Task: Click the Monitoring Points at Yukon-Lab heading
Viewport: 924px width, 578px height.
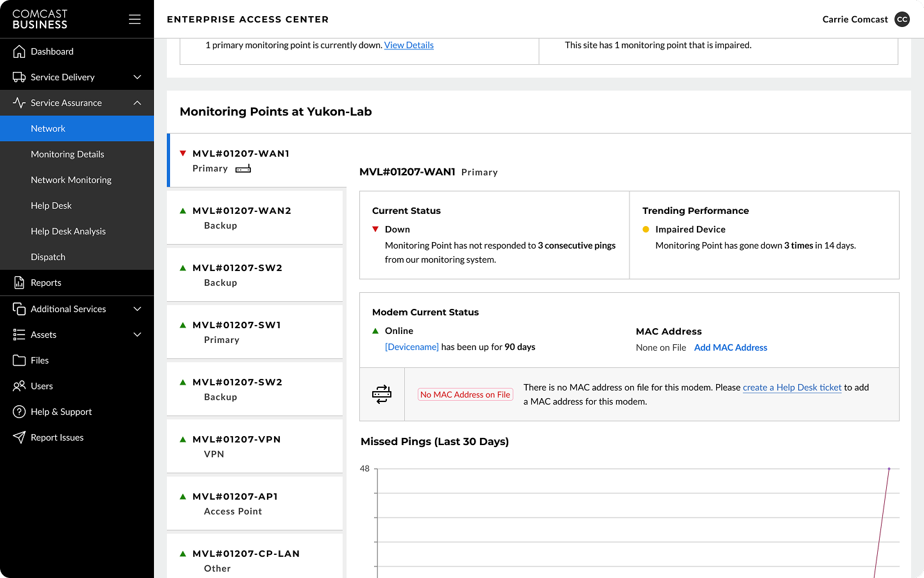Action: (x=276, y=112)
